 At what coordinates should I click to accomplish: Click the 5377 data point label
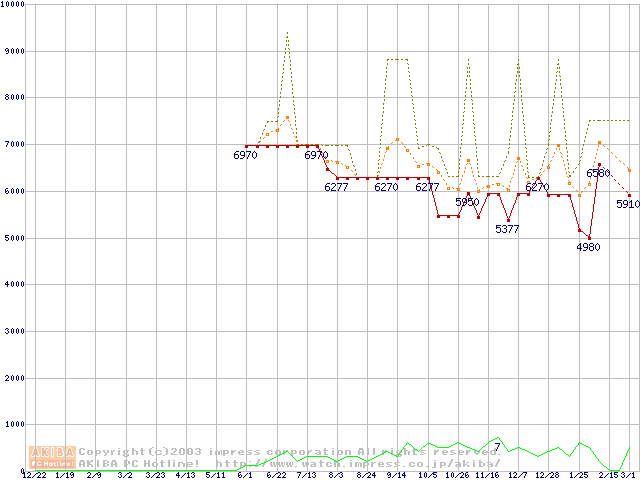tap(507, 229)
